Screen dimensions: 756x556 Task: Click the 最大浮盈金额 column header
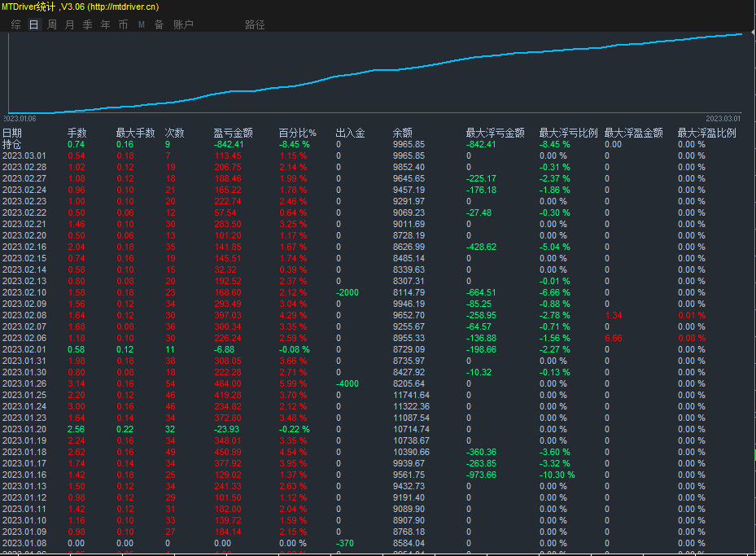tap(634, 133)
